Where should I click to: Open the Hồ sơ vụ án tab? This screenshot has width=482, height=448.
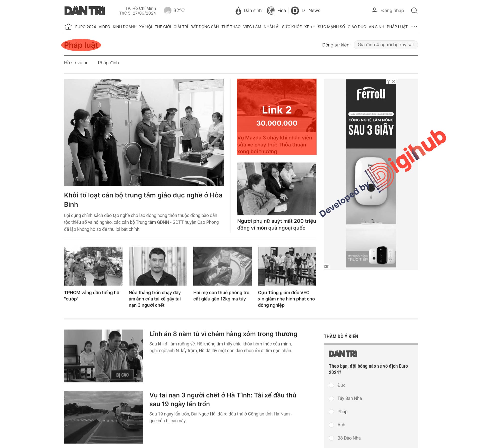(x=76, y=62)
